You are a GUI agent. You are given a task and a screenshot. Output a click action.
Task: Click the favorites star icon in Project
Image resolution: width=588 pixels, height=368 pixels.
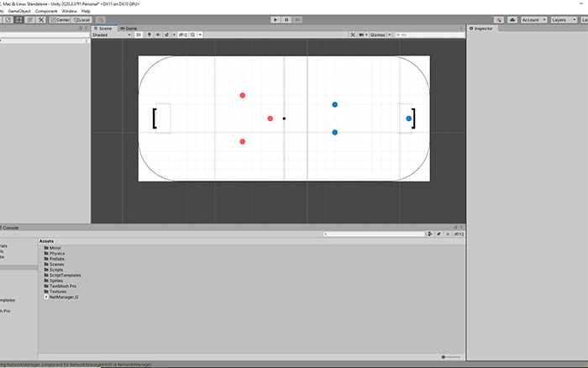point(448,234)
